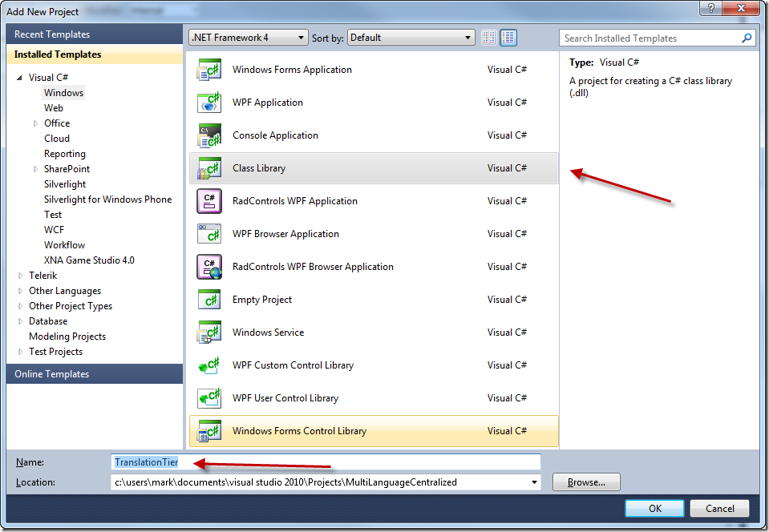Open the Recent Templates section
This screenshot has height=532, width=769.
tap(95, 34)
